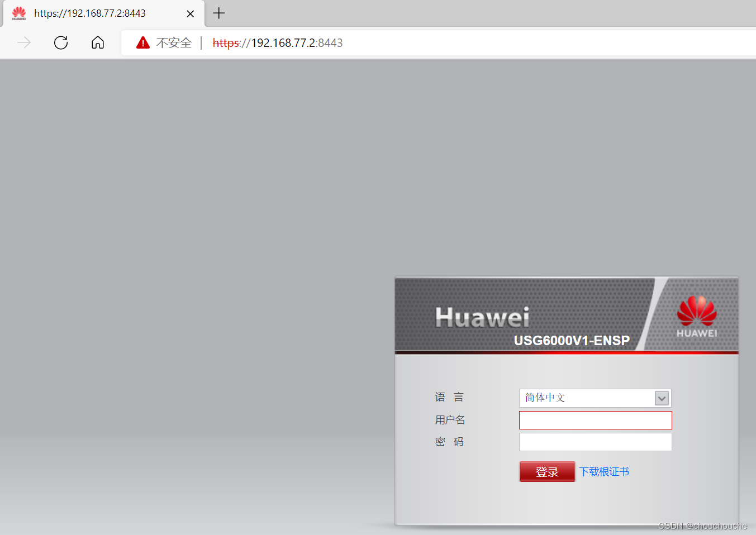Click the red 登录 login button
The width and height of the screenshot is (756, 535).
tap(547, 472)
